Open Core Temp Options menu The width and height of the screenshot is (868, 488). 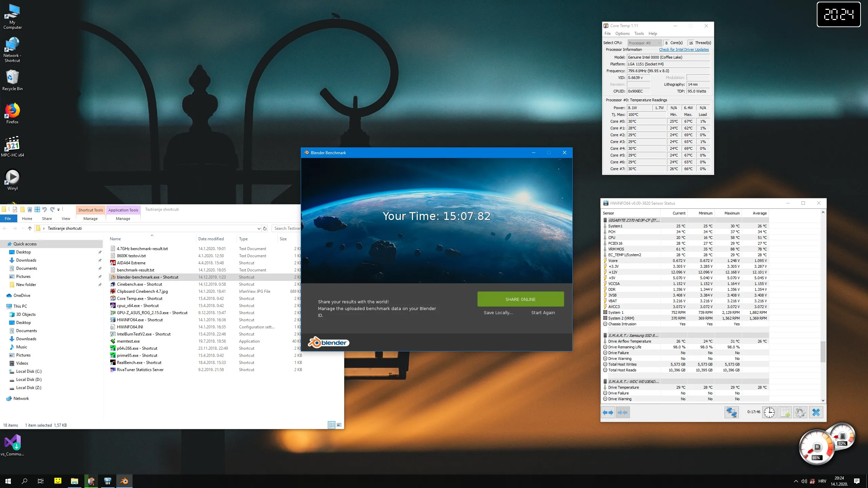point(622,34)
